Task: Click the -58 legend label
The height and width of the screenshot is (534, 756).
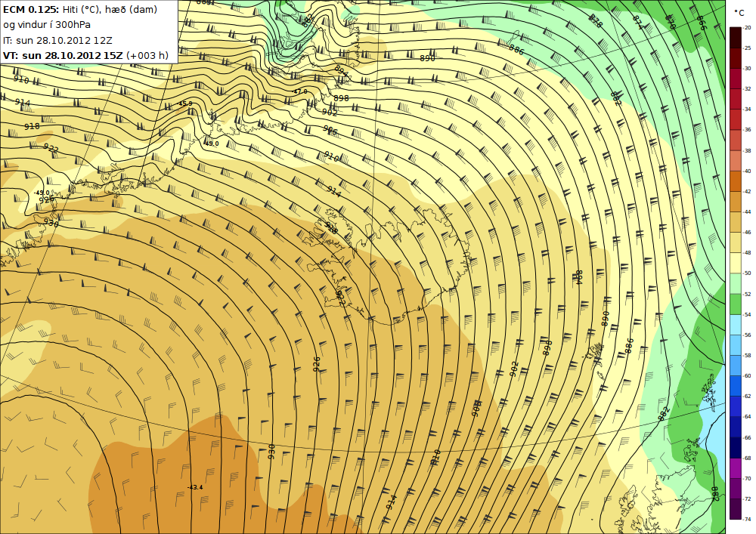Action: [x=747, y=355]
